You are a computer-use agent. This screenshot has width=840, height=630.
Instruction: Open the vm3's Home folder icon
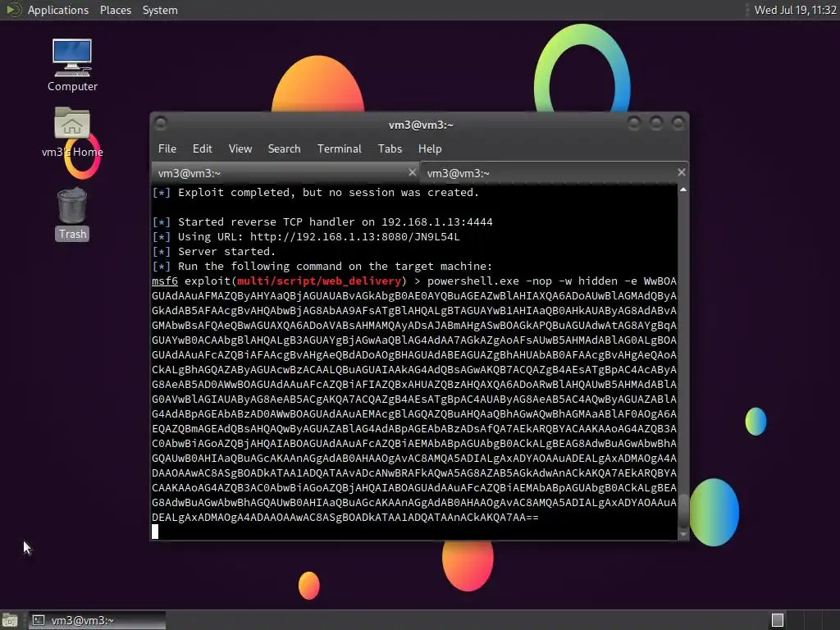[x=72, y=132]
